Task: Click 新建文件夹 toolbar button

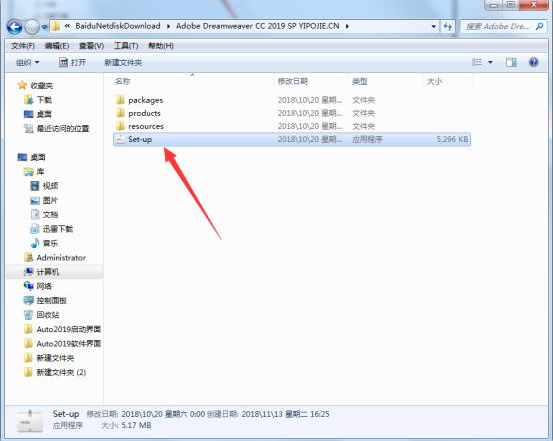Action: point(123,63)
